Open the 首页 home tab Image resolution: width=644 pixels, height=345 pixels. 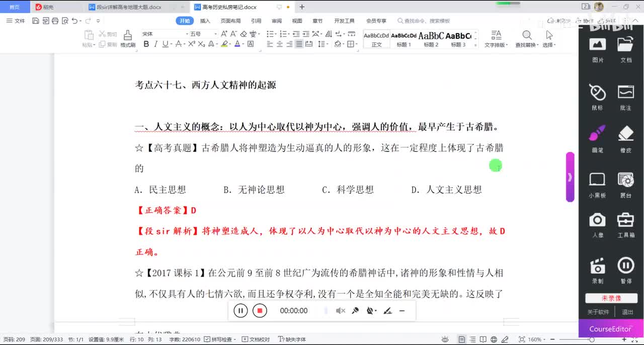click(15, 7)
